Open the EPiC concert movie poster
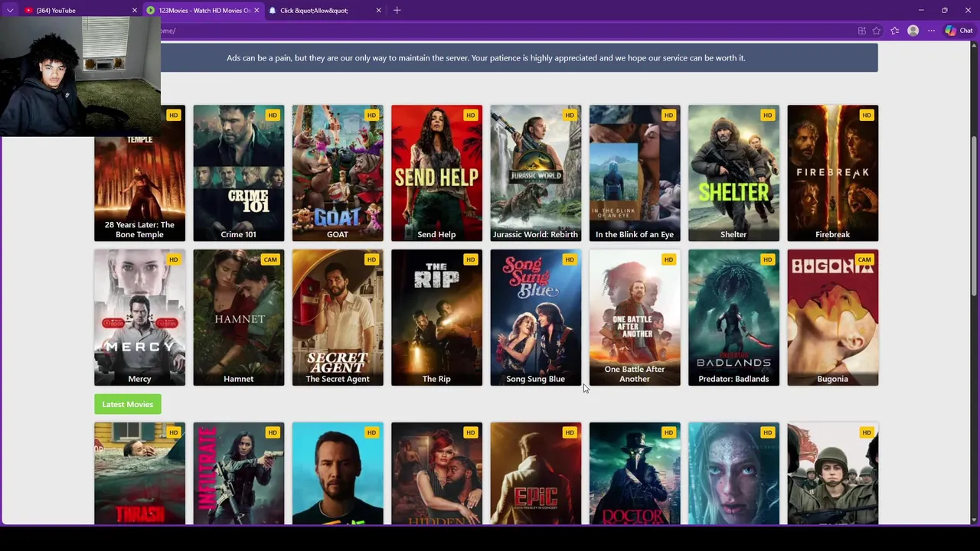Image resolution: width=980 pixels, height=551 pixels. 535,474
